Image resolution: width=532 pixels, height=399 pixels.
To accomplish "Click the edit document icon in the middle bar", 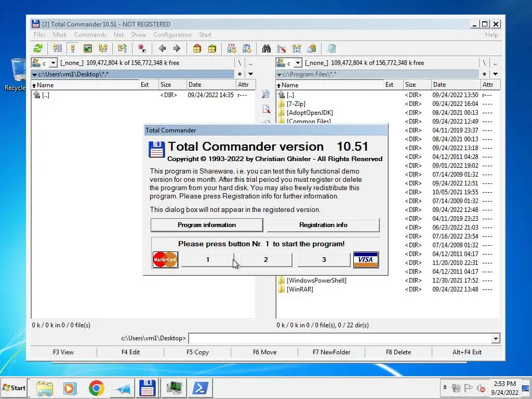I will [x=266, y=109].
